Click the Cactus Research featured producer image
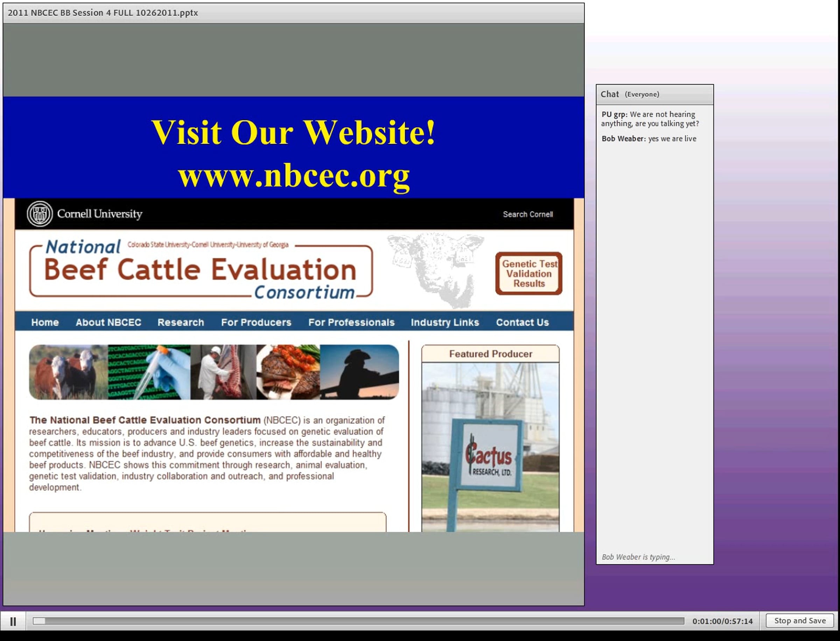Image resolution: width=840 pixels, height=641 pixels. pyautogui.click(x=490, y=447)
